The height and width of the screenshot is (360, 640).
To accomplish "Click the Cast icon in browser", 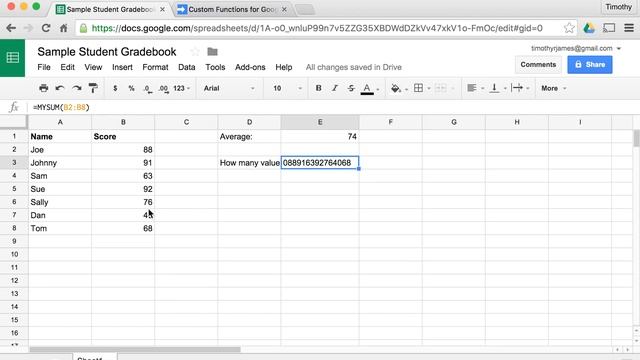I will tap(609, 28).
